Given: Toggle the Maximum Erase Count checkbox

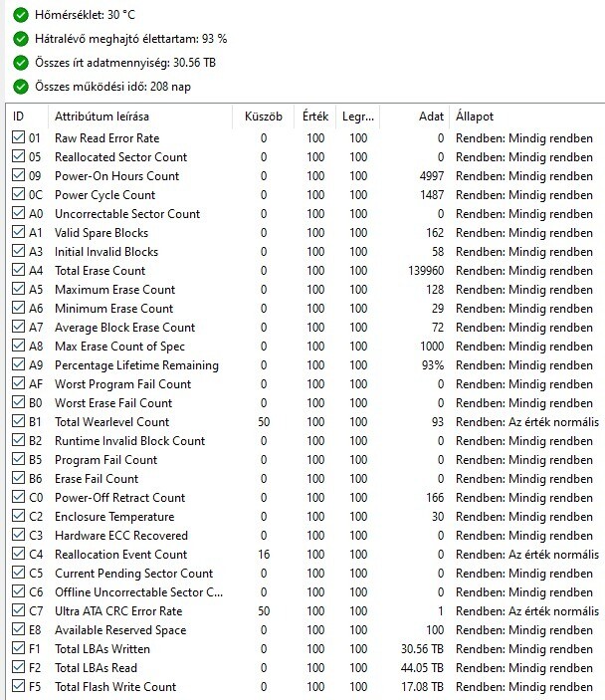Looking at the screenshot, I should pos(18,289).
